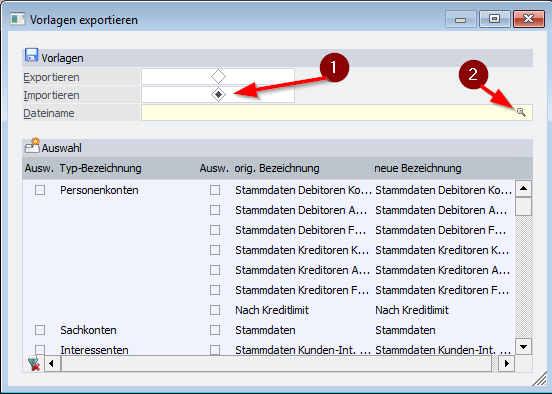Screen dimensions: 552x394
Task: Click the orig. Bezeichnung column header
Action: click(302, 168)
